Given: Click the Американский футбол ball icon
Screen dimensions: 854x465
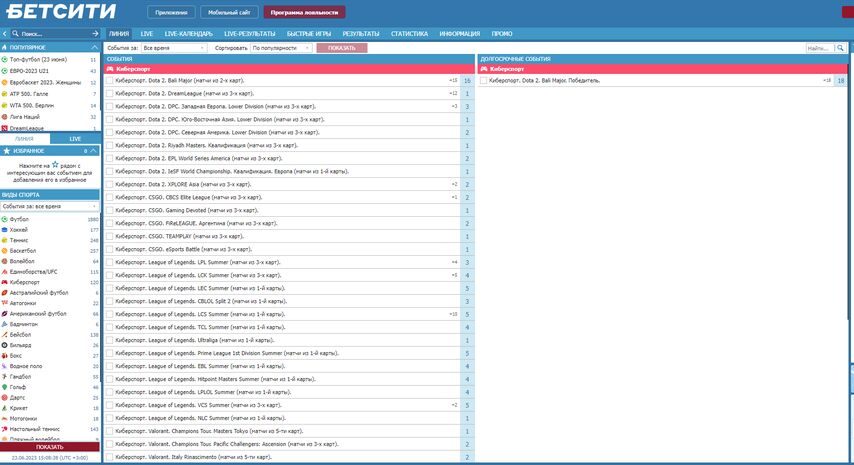Looking at the screenshot, I should (x=4, y=314).
